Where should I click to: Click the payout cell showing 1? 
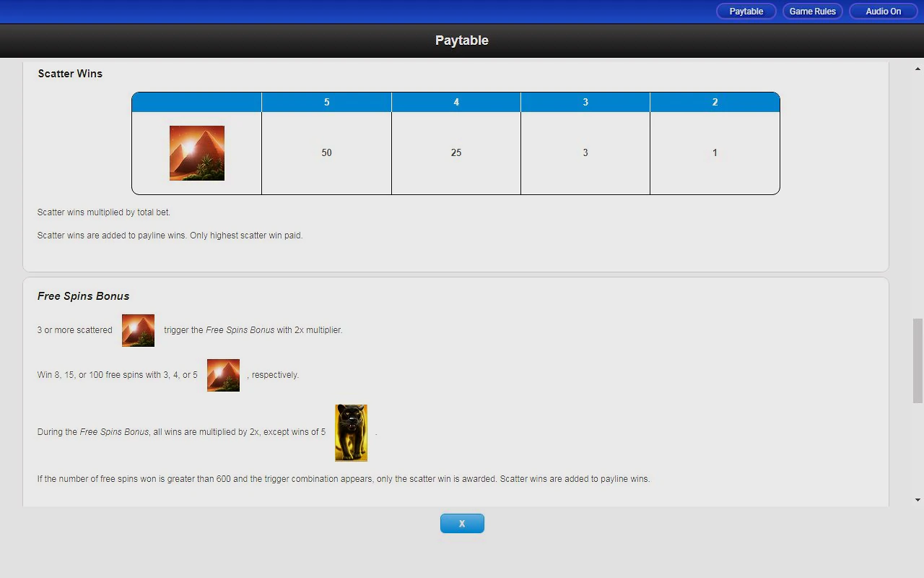click(715, 153)
